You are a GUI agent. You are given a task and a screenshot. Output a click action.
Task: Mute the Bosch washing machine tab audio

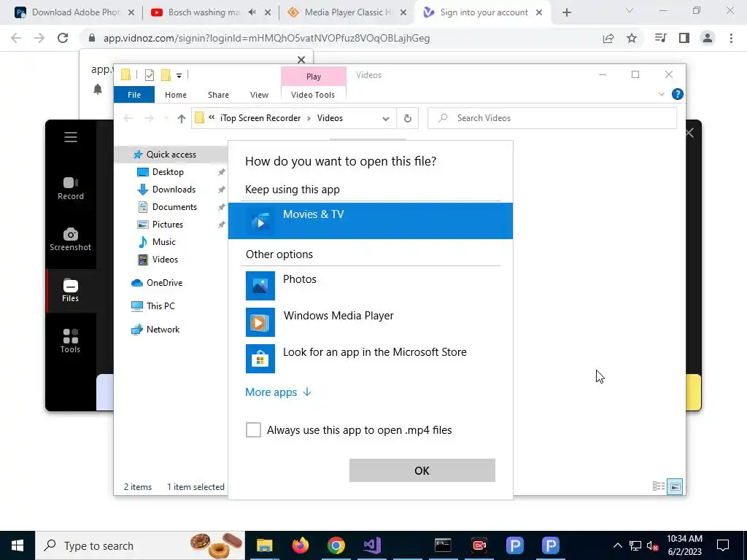252,12
